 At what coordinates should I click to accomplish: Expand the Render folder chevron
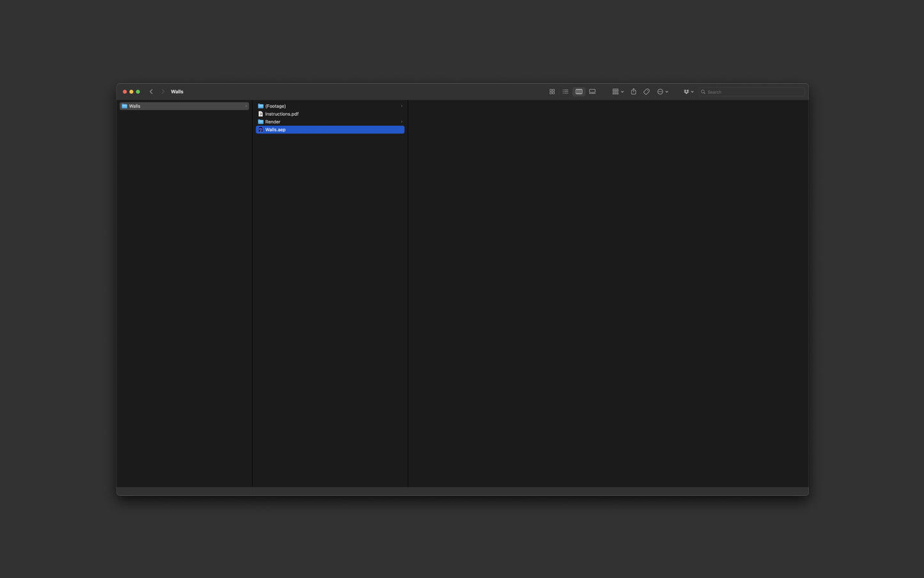point(402,121)
